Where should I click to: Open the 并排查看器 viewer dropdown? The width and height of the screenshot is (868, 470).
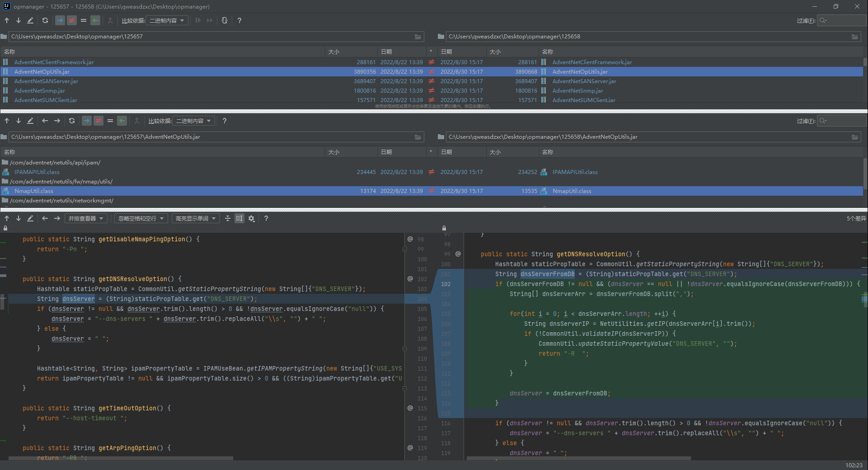(86, 218)
